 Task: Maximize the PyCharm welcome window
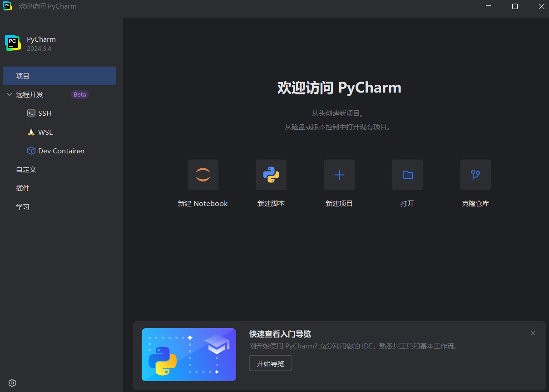coord(515,6)
